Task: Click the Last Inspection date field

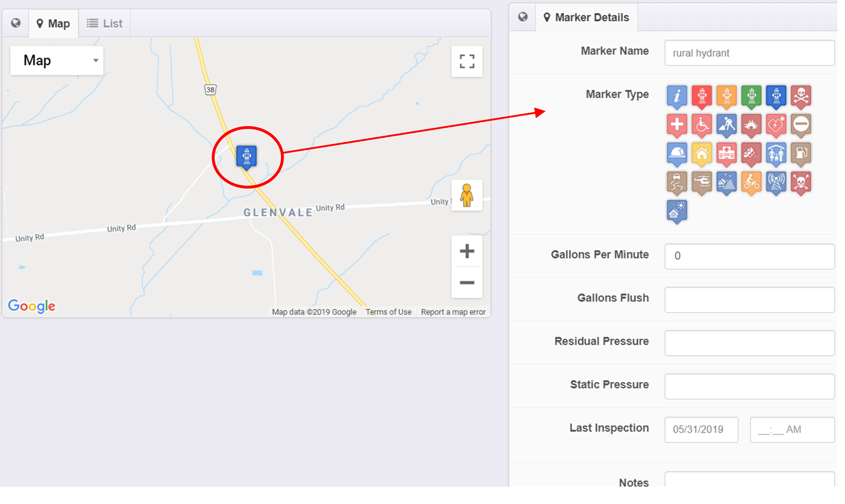Action: [701, 429]
